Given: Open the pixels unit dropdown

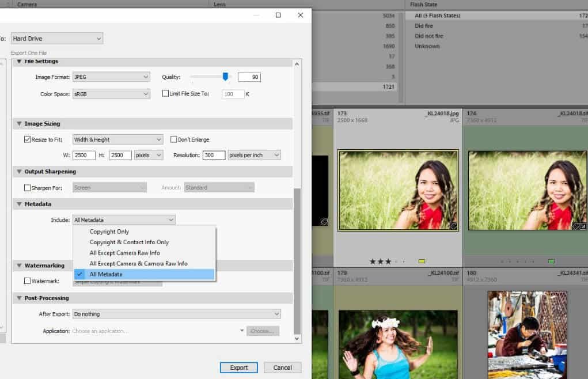Looking at the screenshot, I should point(149,155).
